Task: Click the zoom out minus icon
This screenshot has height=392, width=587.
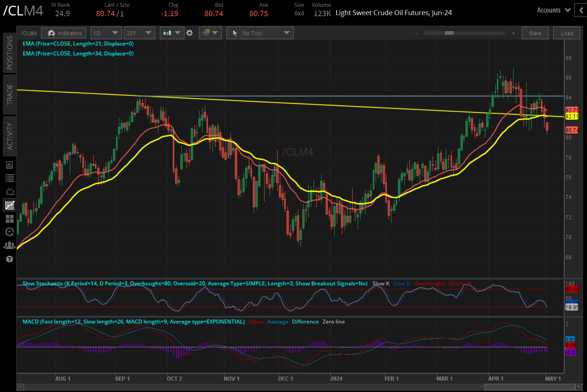Action: (416, 33)
